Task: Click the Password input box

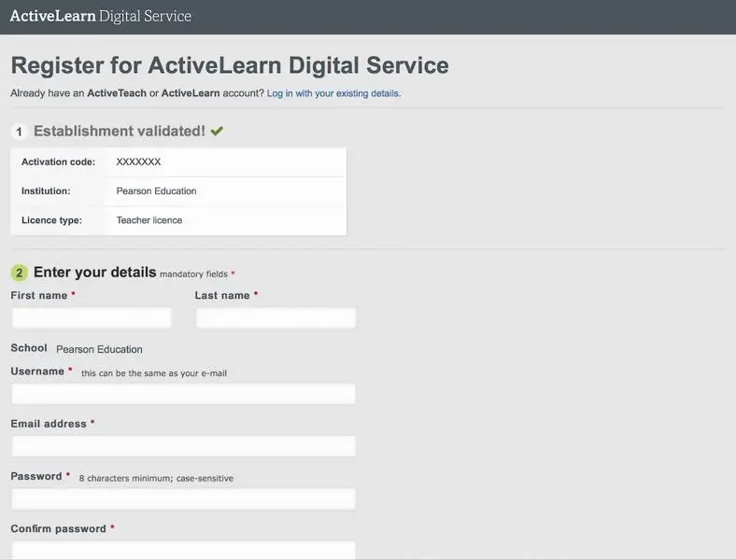Action: 183,499
